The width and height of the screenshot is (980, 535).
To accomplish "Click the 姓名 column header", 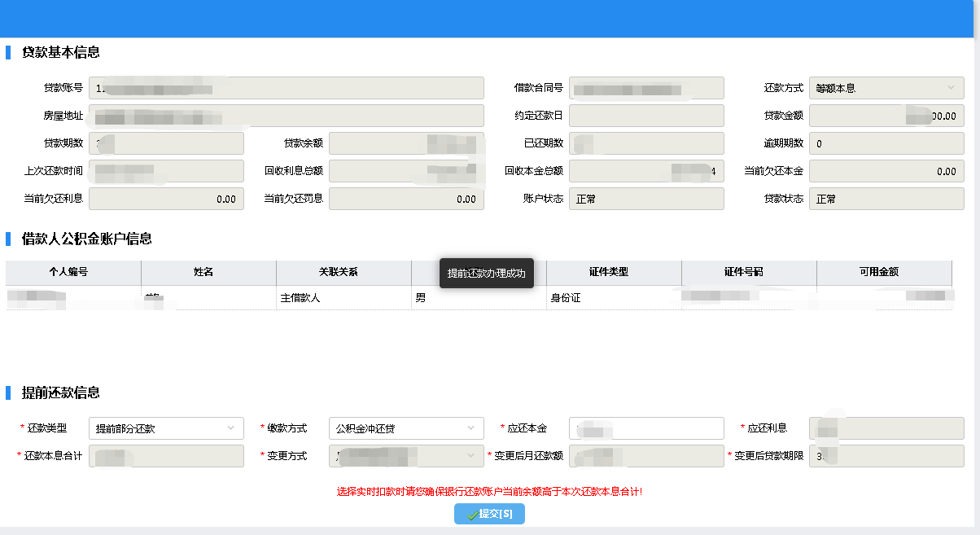I will [x=208, y=272].
